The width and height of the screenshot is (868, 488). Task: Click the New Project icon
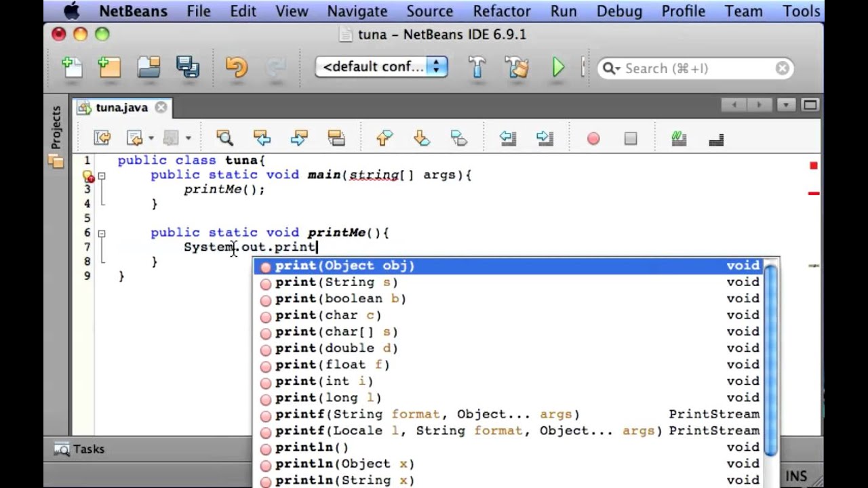109,67
